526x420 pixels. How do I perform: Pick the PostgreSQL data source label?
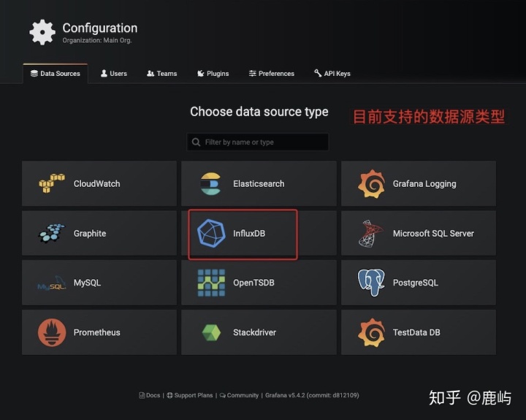click(415, 283)
